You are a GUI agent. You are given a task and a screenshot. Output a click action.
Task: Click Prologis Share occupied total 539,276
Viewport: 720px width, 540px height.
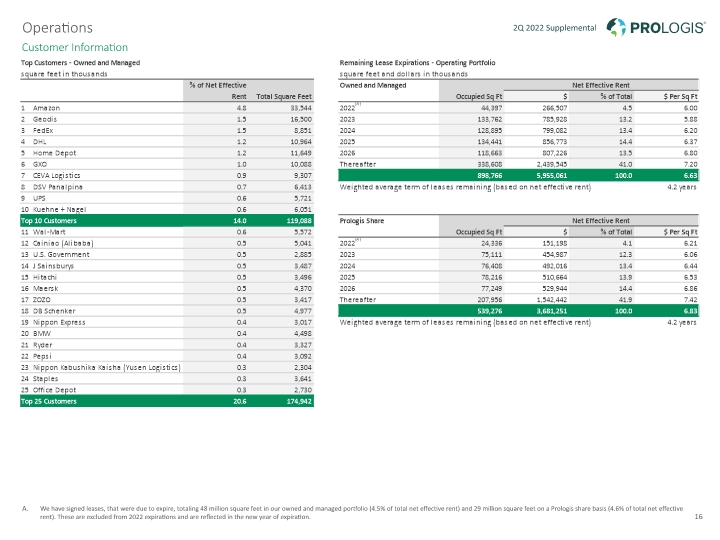pyautogui.click(x=489, y=311)
